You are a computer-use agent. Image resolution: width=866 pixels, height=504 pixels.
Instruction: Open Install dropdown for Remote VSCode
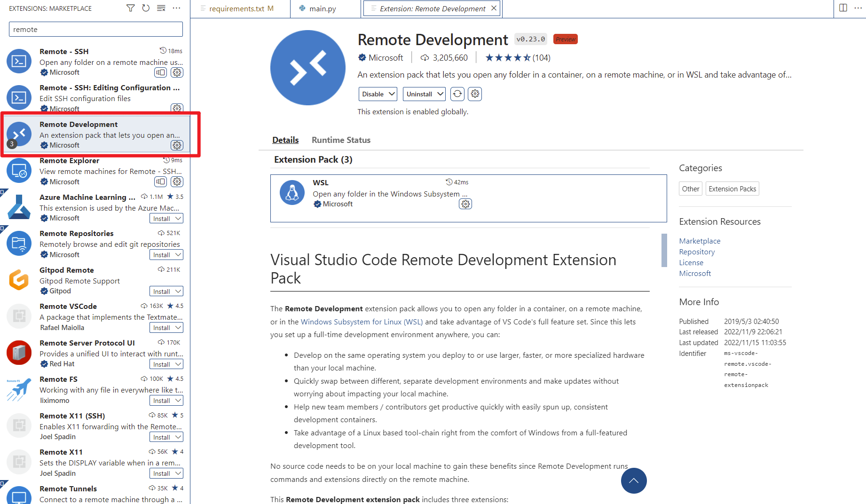(x=178, y=328)
